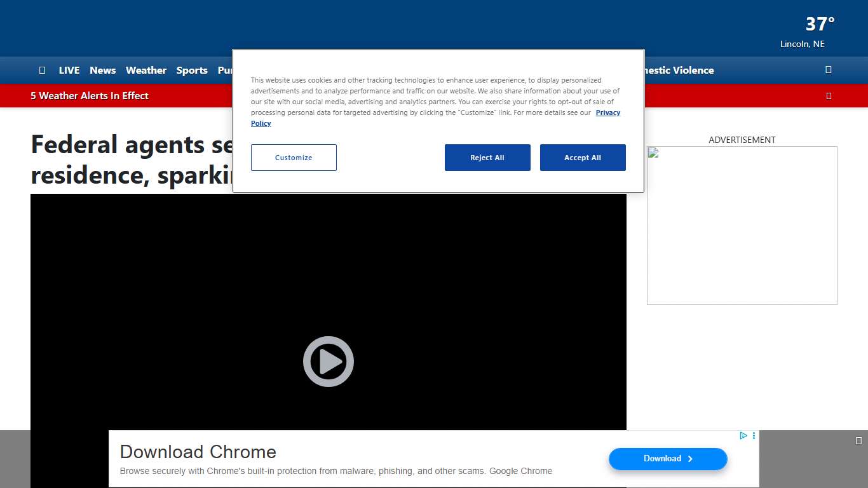
Task: Click the AdChoices triangle icon
Action: pos(743,436)
